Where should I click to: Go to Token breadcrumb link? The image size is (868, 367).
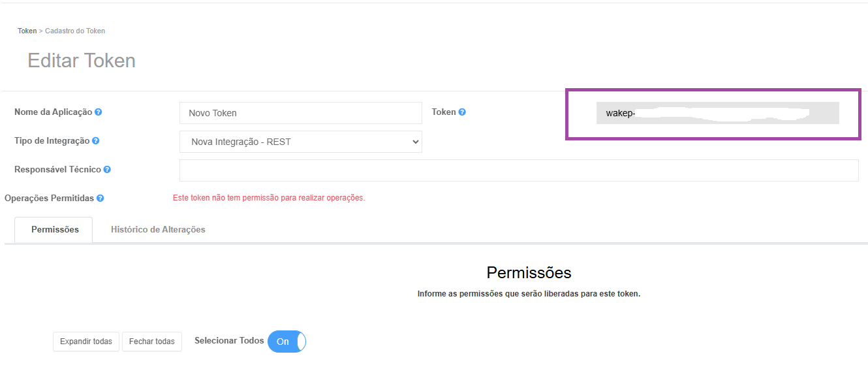[x=27, y=31]
